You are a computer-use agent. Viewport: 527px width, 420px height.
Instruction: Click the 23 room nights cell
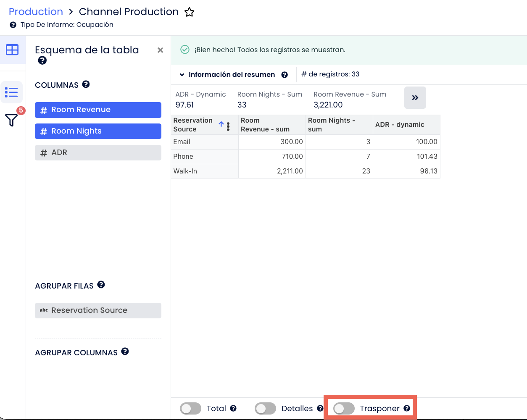[339, 171]
